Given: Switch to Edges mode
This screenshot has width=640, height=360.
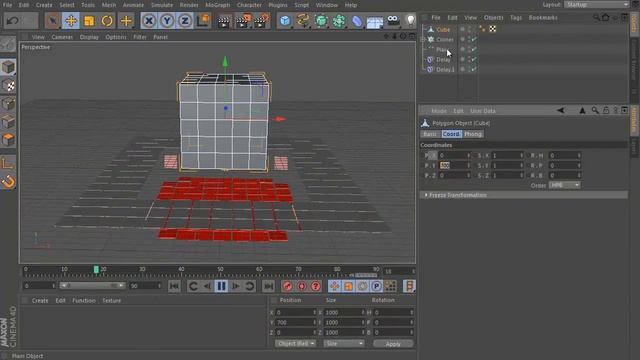Looking at the screenshot, I should (x=8, y=122).
